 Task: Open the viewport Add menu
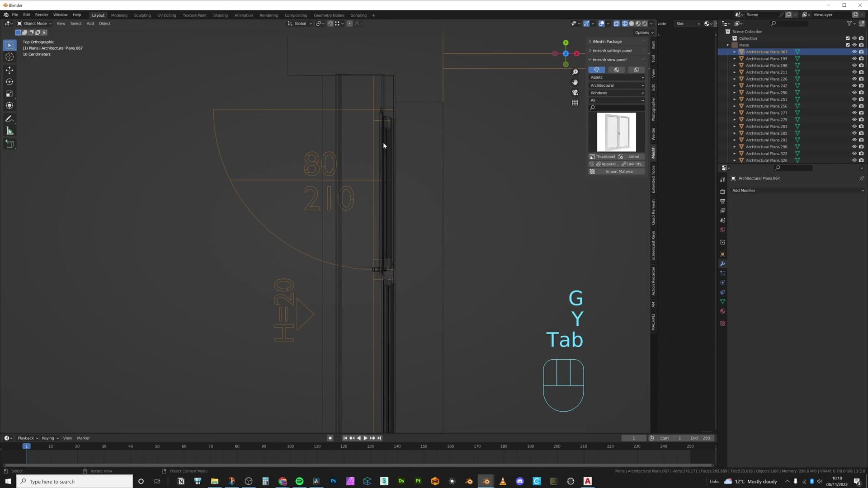[x=90, y=23]
